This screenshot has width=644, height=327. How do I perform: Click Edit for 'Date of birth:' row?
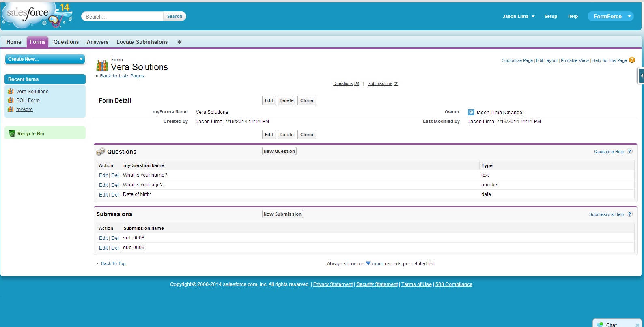point(103,195)
